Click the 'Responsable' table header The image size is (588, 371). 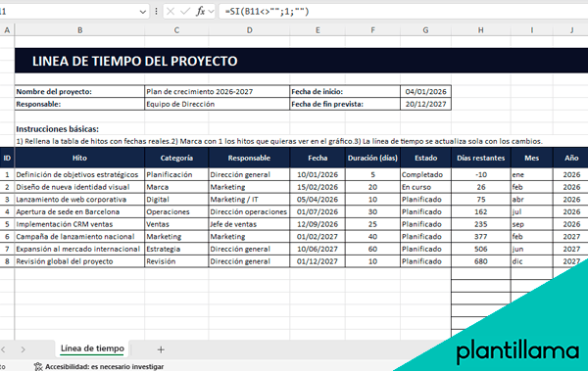coord(249,158)
